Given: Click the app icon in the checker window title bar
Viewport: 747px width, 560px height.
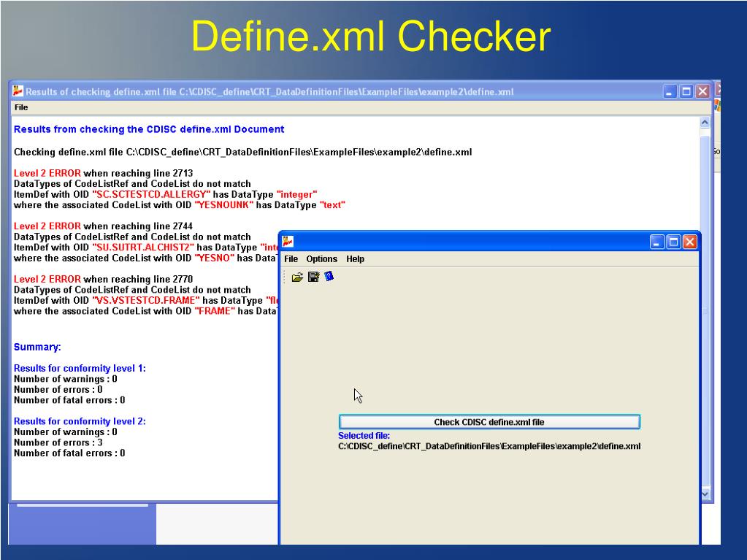Looking at the screenshot, I should click(x=288, y=242).
